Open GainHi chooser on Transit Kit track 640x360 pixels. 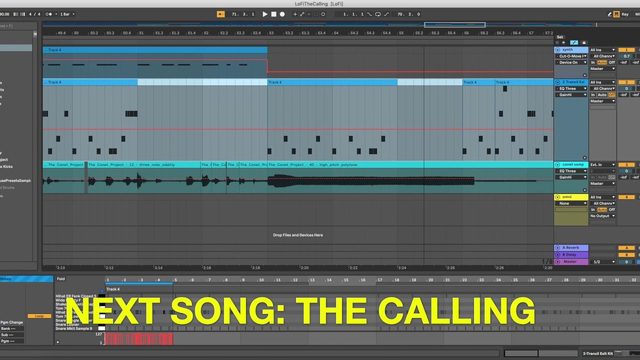[x=571, y=95]
